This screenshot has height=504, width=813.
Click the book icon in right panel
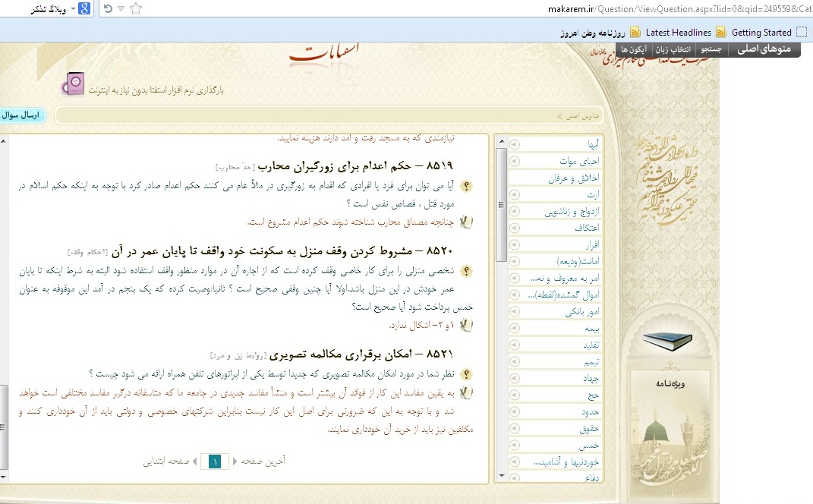click(668, 341)
